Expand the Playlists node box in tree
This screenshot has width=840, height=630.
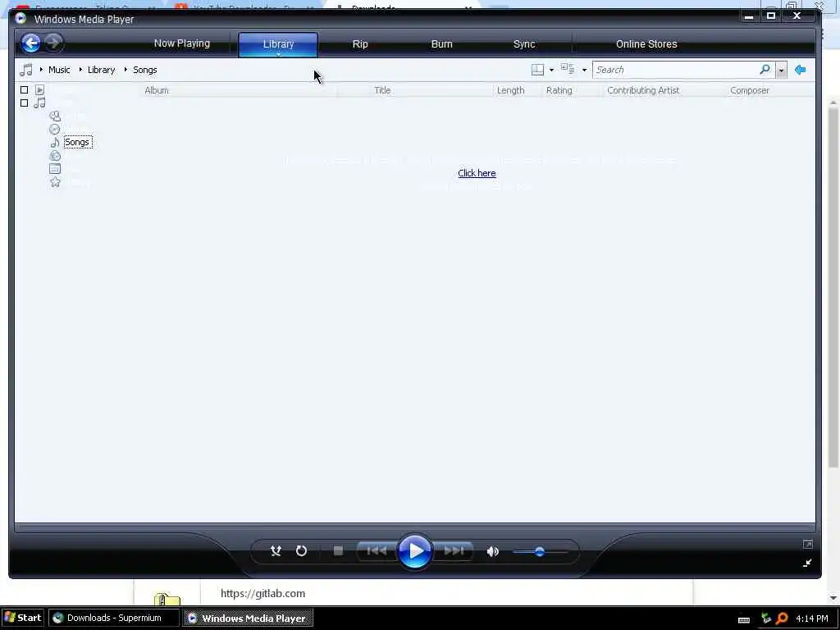coord(24,90)
